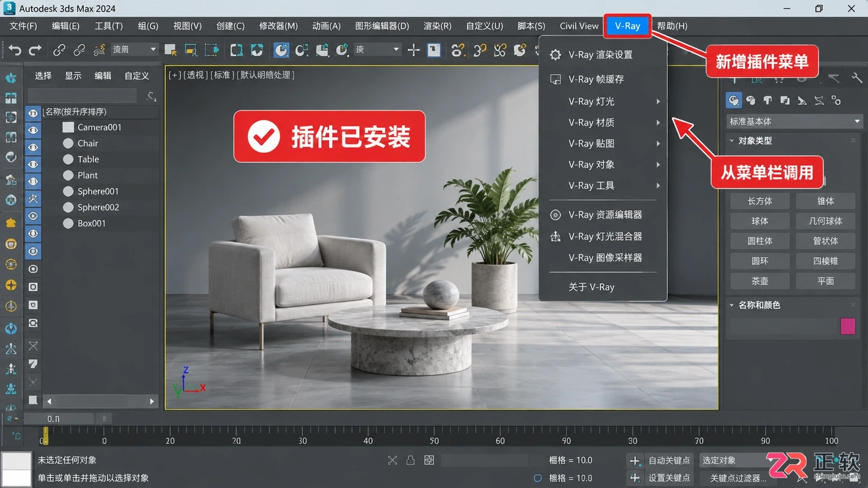Select the Lights category icon

tap(767, 100)
